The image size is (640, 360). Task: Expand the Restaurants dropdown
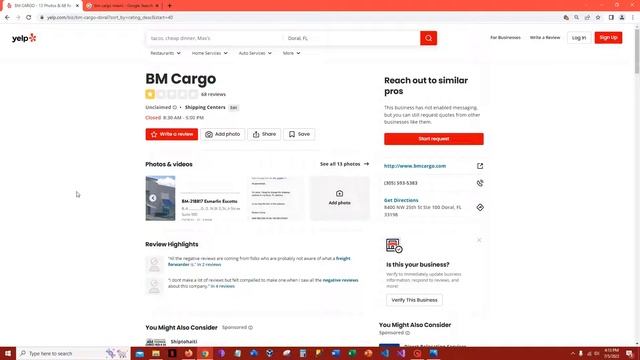coord(165,53)
